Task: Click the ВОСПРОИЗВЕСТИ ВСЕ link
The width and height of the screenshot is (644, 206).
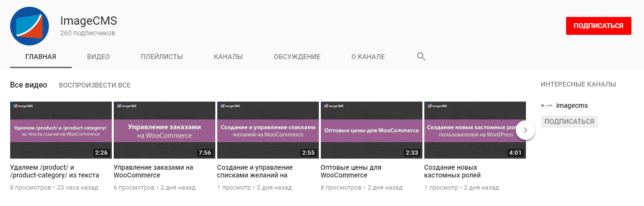Action: pos(95,85)
